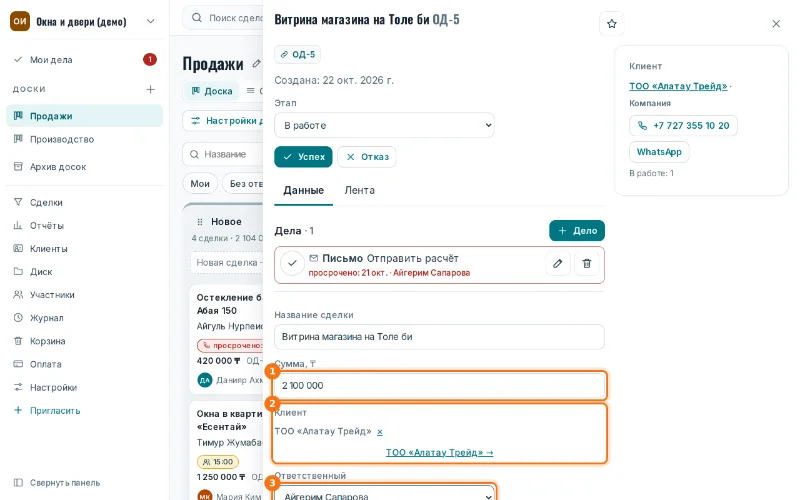Mark deal as Отказ
Viewport: 800px width, 500px height.
(366, 157)
